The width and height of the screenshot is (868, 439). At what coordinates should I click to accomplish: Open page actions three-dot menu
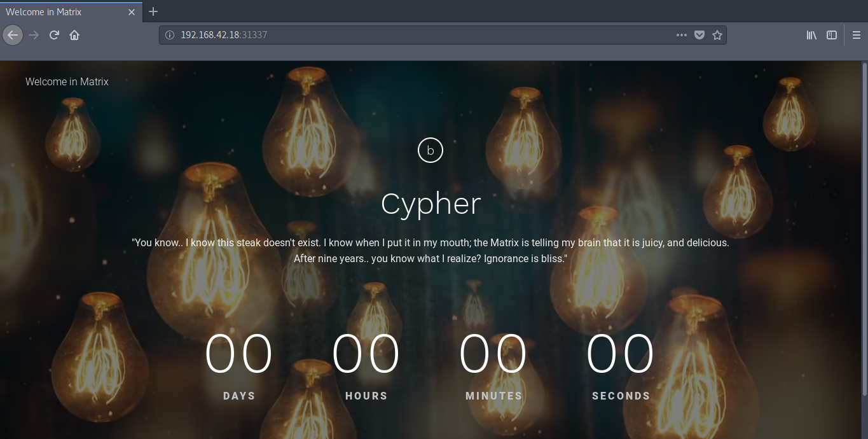click(682, 35)
